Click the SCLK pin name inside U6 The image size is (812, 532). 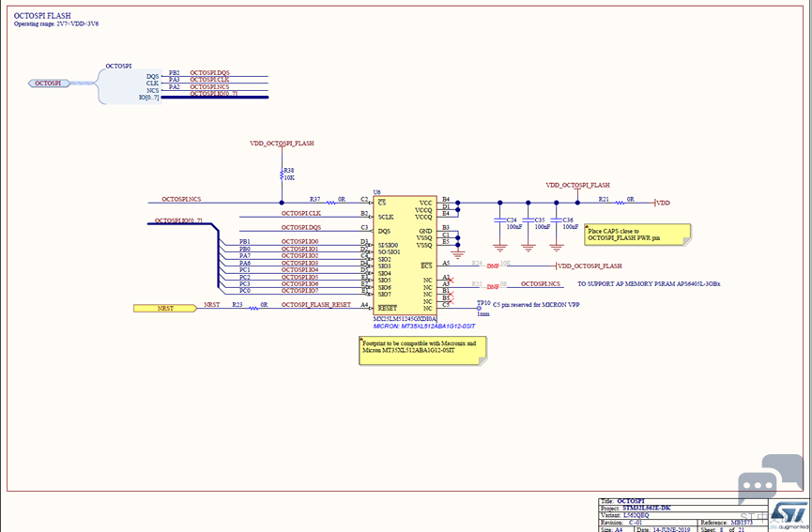coord(386,217)
